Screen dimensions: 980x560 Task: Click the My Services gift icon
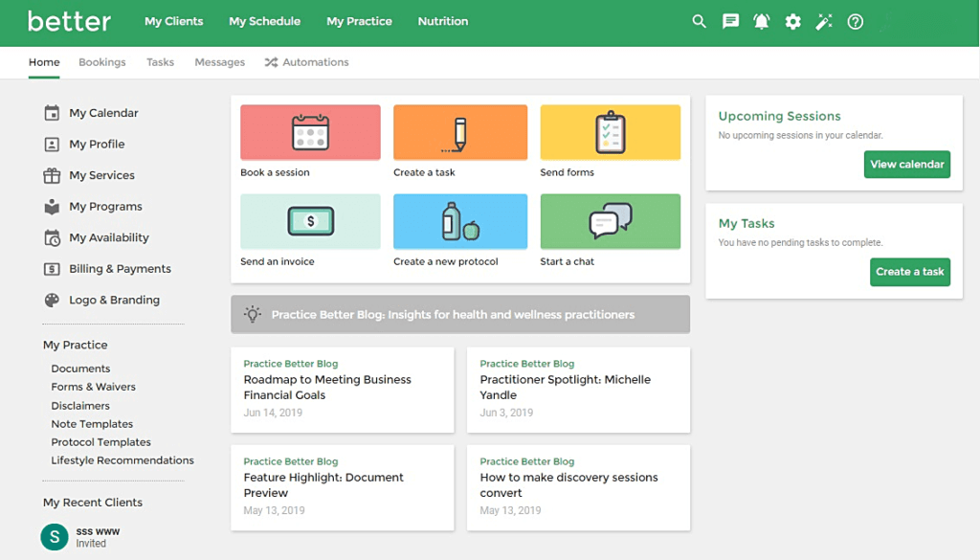pos(52,175)
